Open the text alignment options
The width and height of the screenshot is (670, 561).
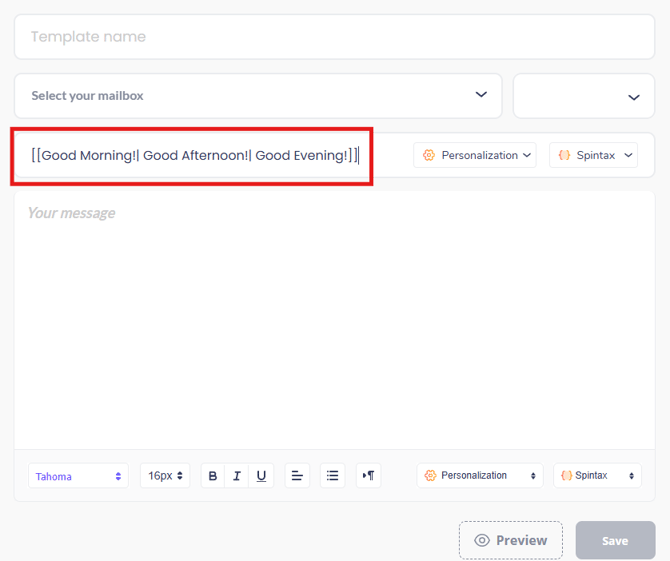(x=297, y=476)
